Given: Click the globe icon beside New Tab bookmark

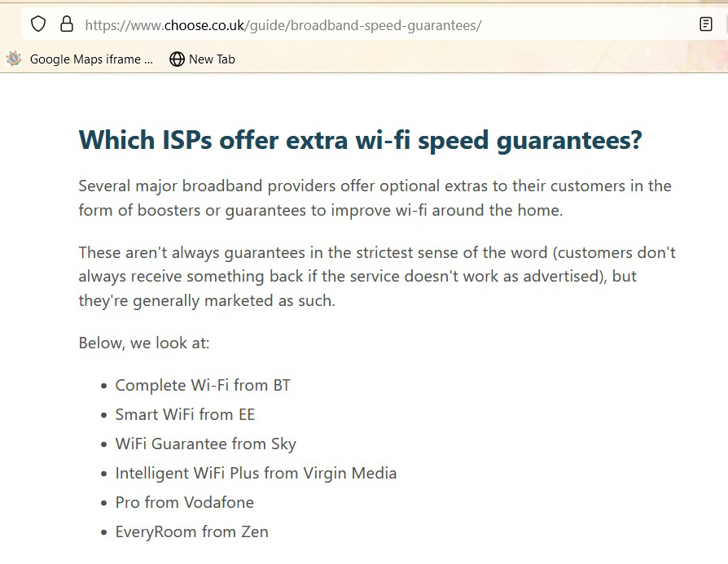Looking at the screenshot, I should click(177, 59).
